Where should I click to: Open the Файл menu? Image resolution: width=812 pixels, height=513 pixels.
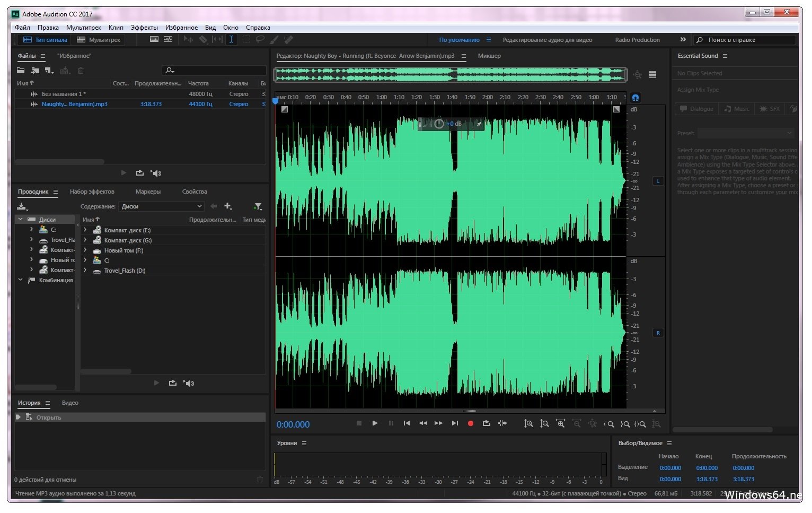coord(22,28)
